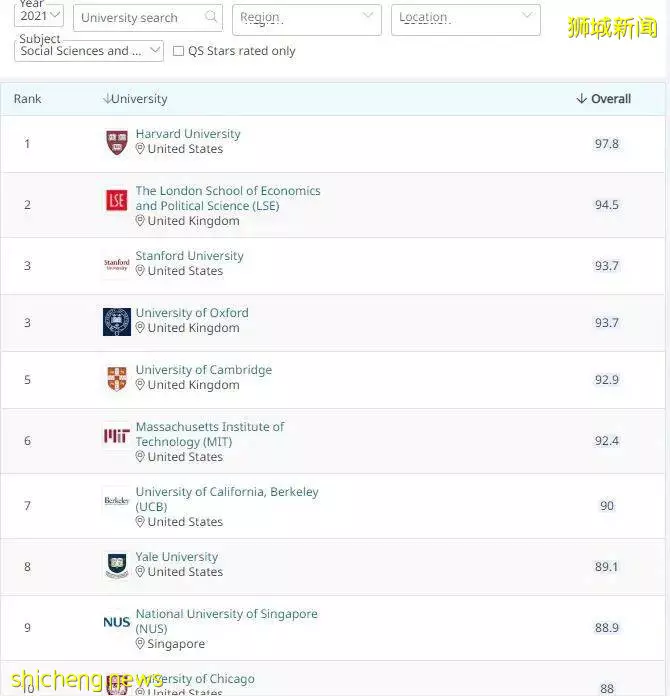Expand the Location dropdown

[x=465, y=19]
